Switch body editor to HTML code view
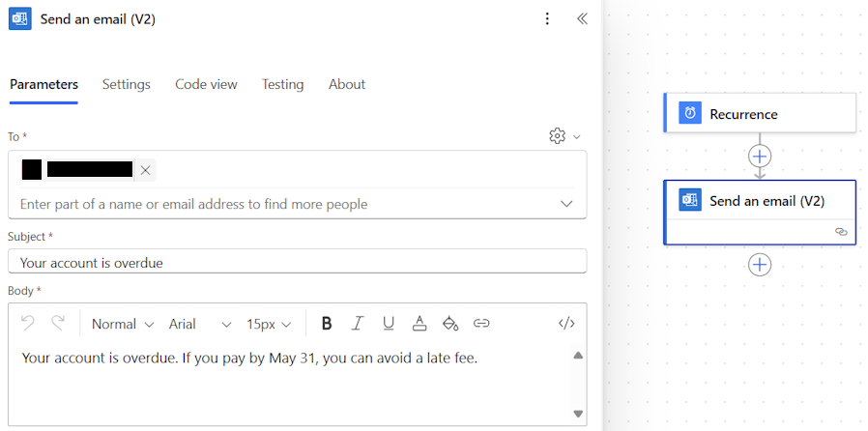Image resolution: width=868 pixels, height=431 pixels. point(566,324)
